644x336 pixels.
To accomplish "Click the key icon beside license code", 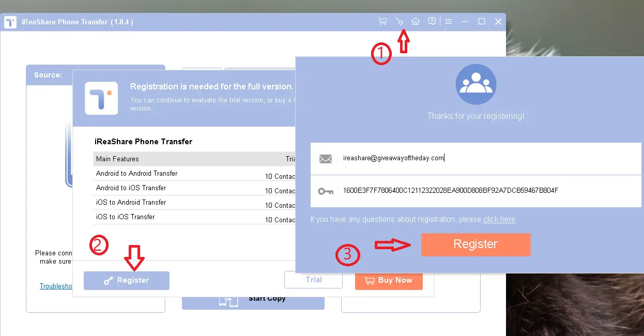I will [x=325, y=191].
